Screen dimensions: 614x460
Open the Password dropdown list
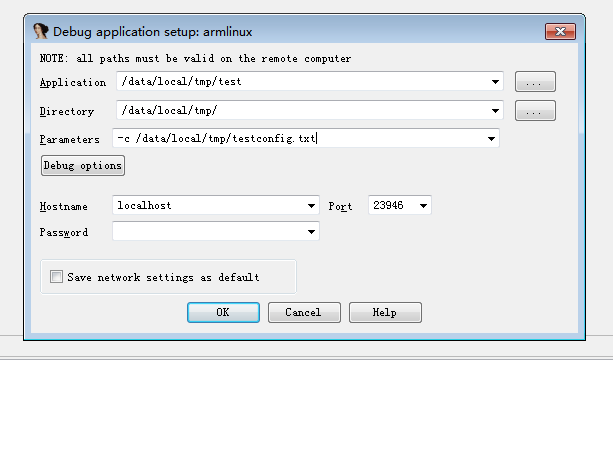click(311, 232)
